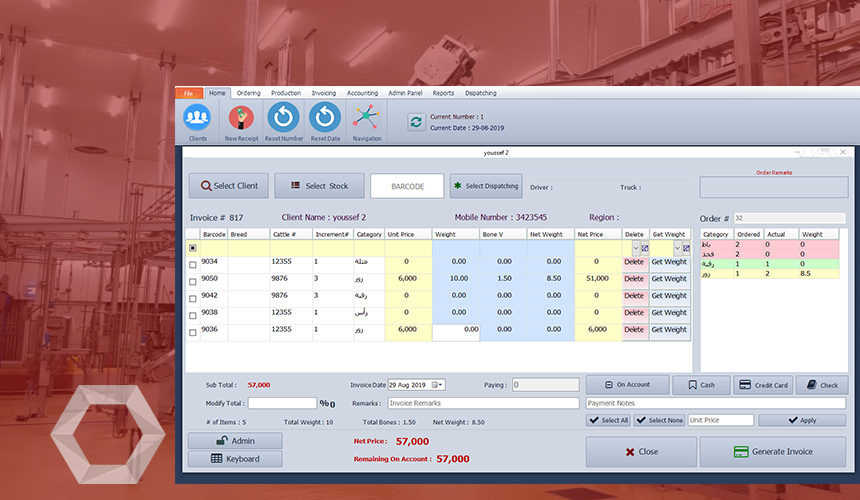Click the Paying amount field

[546, 385]
